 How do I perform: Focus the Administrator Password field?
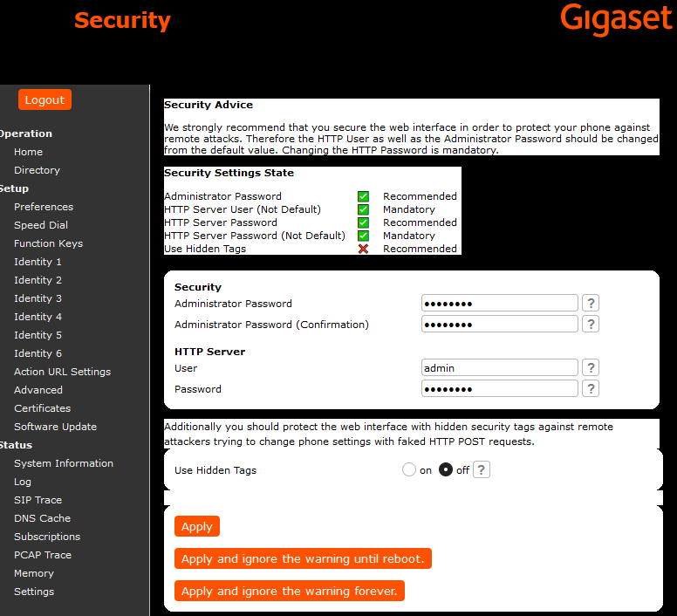(500, 303)
